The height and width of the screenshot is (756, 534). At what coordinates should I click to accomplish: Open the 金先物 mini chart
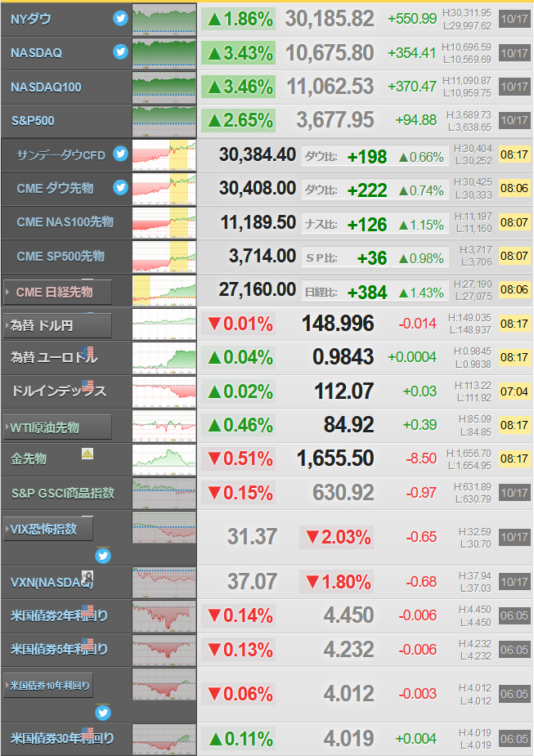click(164, 459)
